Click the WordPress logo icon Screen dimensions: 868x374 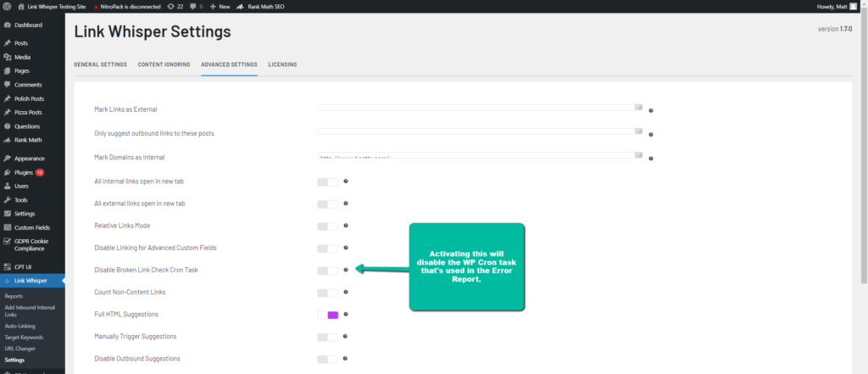click(7, 7)
